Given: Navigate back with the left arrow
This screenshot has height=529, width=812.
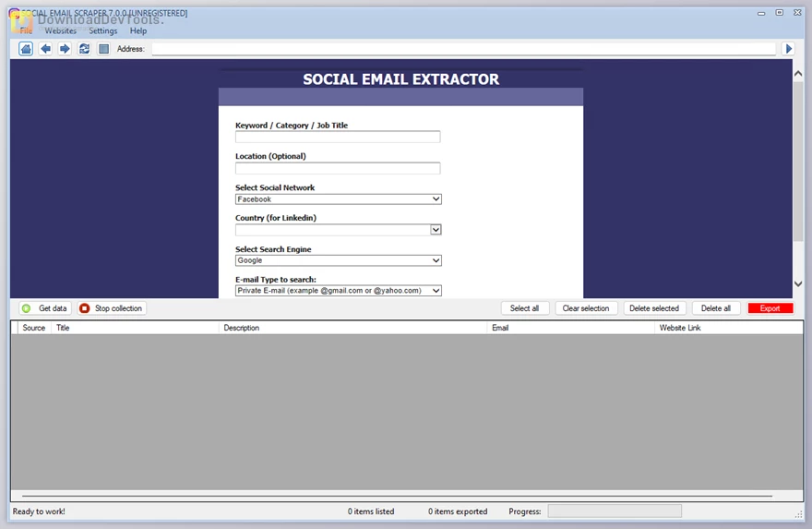Looking at the screenshot, I should coord(45,49).
